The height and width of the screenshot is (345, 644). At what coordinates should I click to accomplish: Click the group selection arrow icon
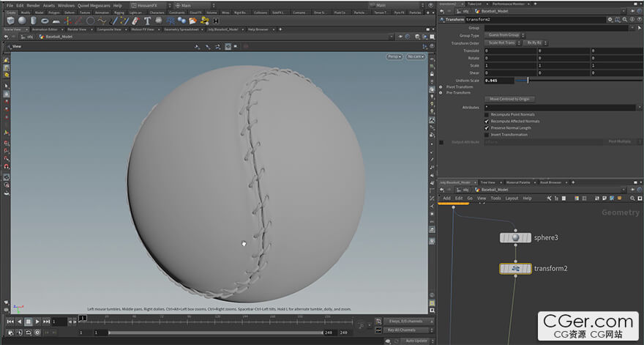(638, 28)
